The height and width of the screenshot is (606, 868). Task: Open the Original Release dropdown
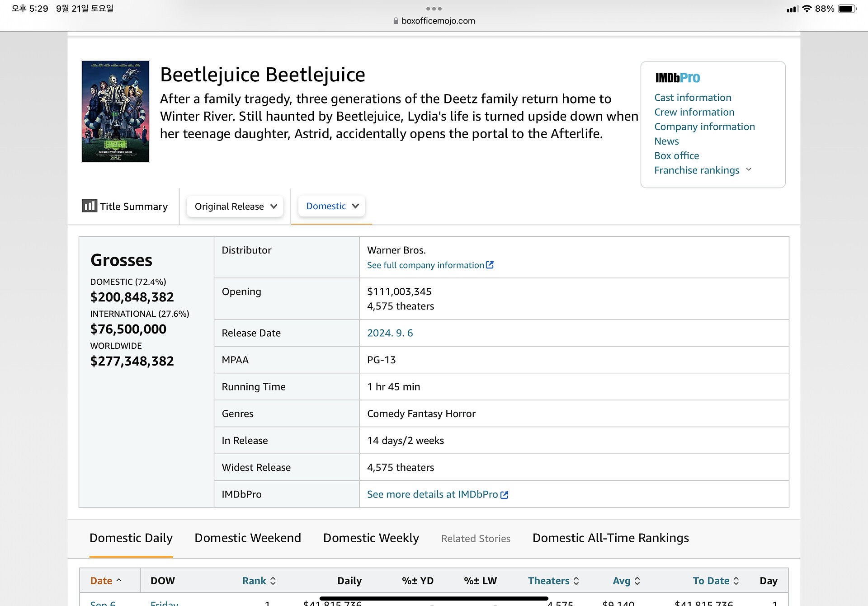click(235, 207)
